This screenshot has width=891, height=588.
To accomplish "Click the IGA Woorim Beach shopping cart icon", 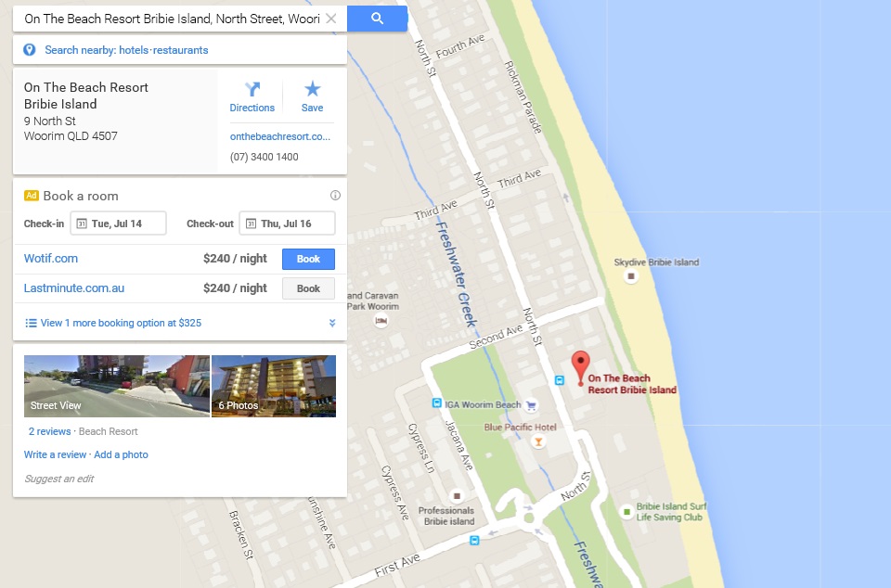I will click(531, 405).
